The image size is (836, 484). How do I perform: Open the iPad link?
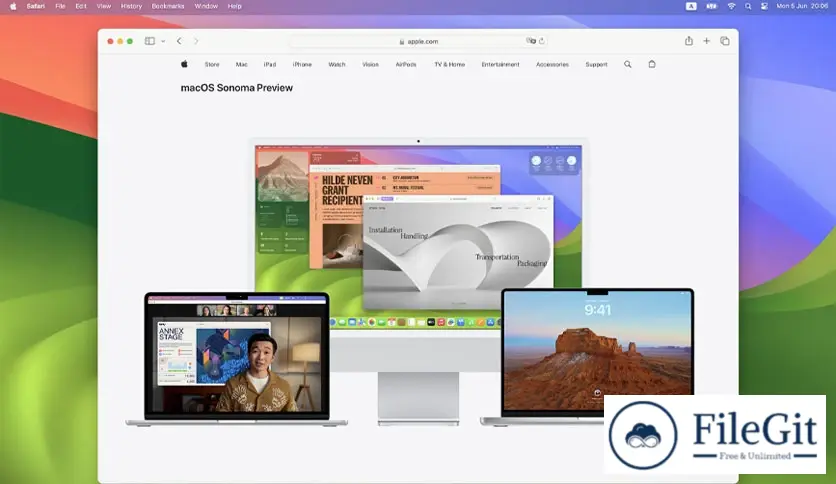[270, 64]
